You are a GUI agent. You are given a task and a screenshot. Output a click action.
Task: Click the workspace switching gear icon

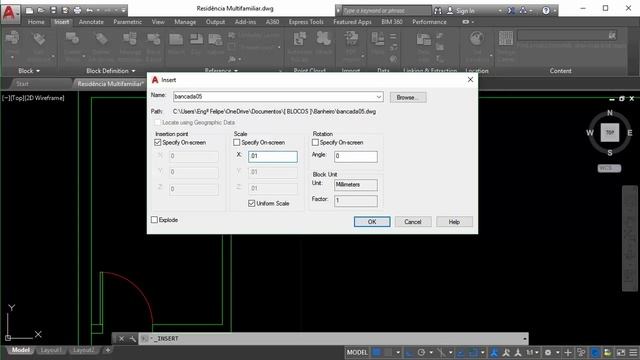[x=548, y=352]
